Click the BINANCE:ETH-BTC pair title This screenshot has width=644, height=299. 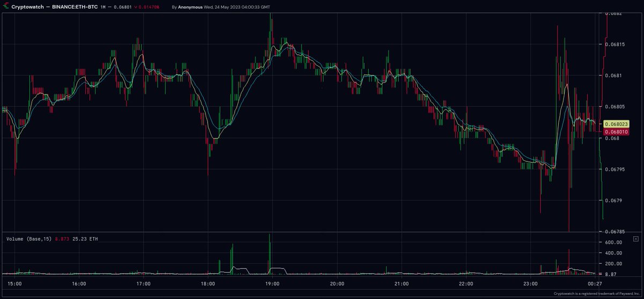click(x=75, y=8)
